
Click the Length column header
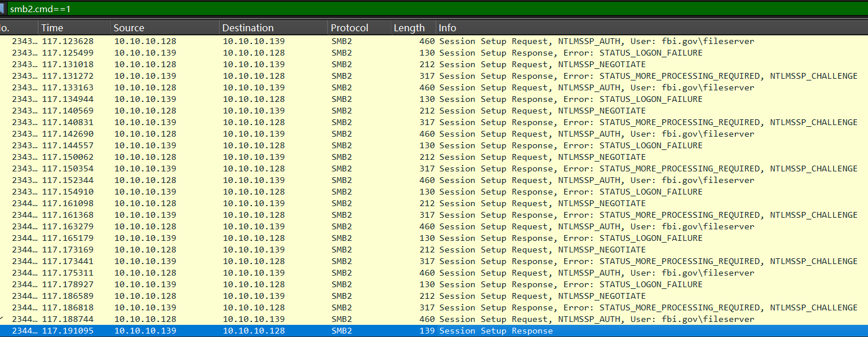click(x=409, y=28)
